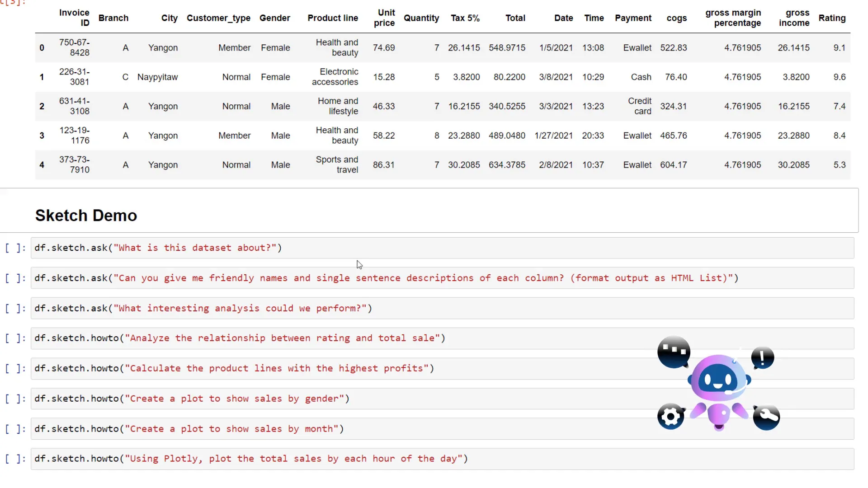
Task: Click the Rating column header
Action: click(x=832, y=18)
